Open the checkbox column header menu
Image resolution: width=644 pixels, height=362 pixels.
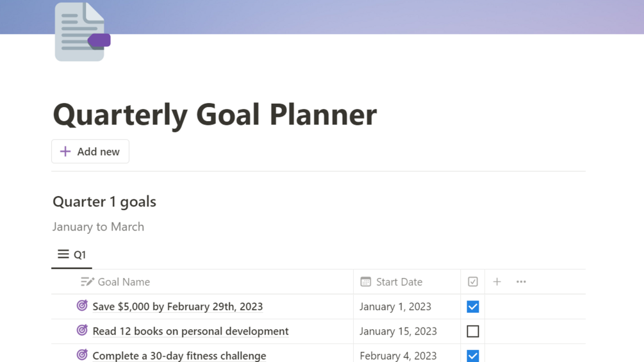pyautogui.click(x=473, y=282)
